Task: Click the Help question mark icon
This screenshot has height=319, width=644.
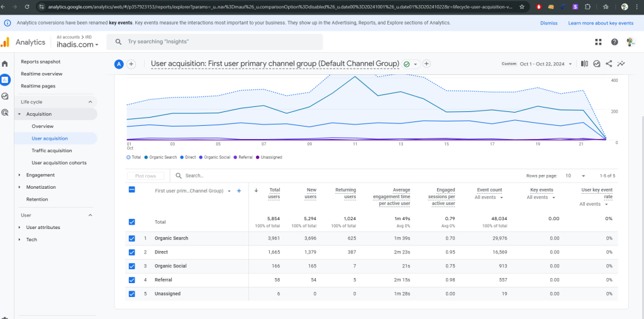Action: click(614, 42)
